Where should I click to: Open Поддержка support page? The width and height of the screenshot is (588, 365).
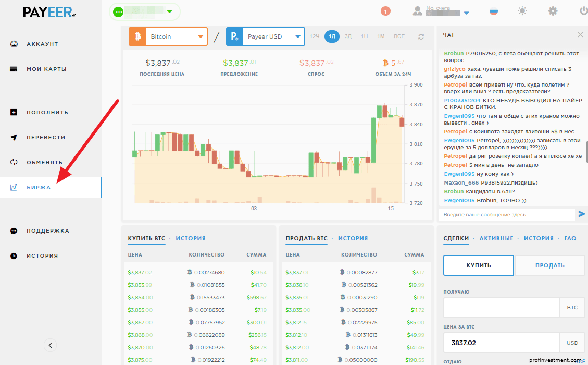48,230
